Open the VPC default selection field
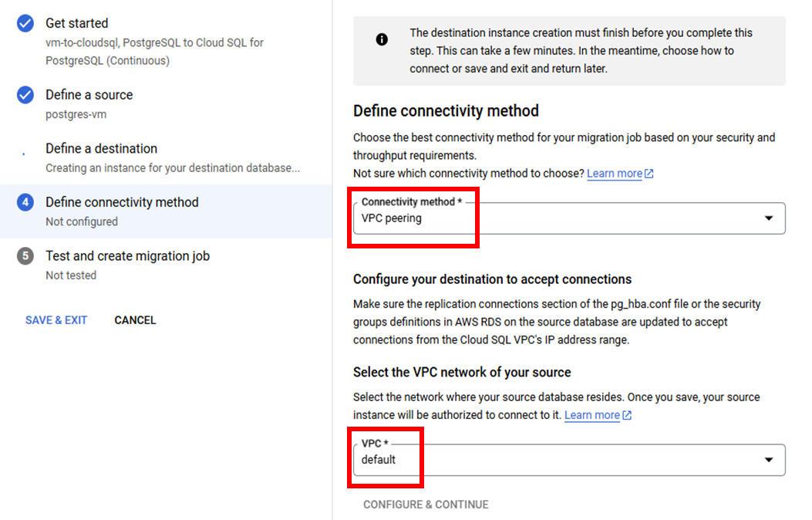The height and width of the screenshot is (520, 812). (569, 459)
